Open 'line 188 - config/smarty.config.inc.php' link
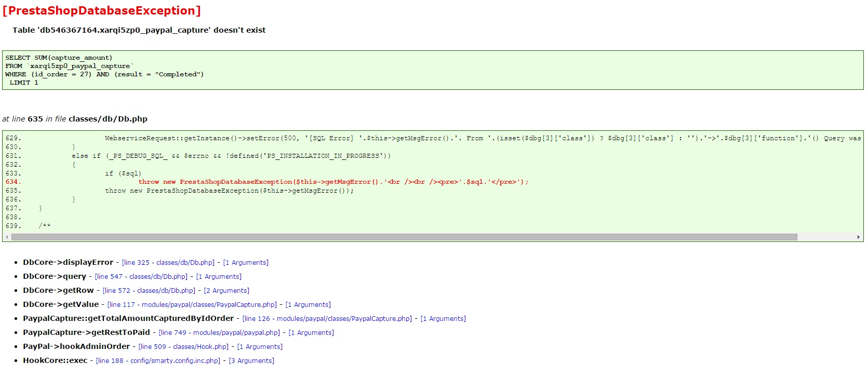This screenshot has width=868, height=377. click(x=158, y=361)
